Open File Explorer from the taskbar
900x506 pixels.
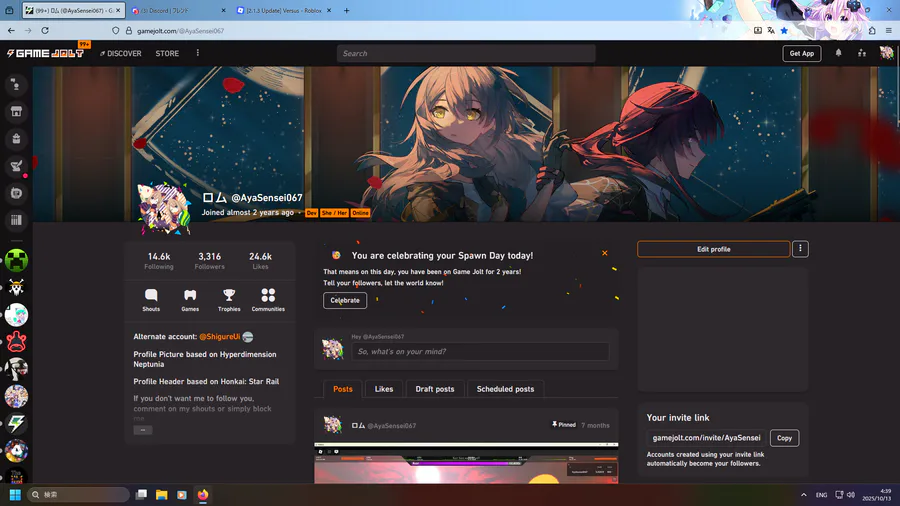[161, 495]
